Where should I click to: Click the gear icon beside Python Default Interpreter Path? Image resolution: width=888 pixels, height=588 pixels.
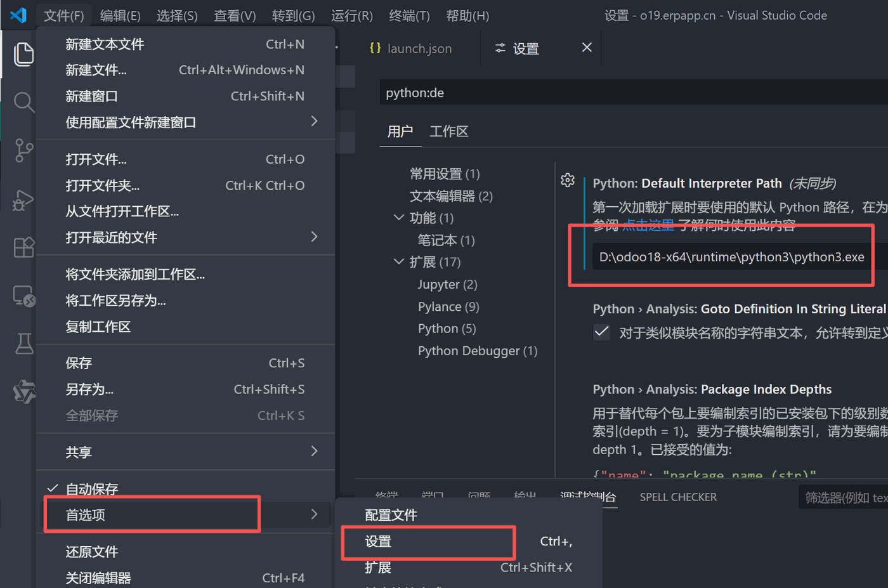[567, 180]
